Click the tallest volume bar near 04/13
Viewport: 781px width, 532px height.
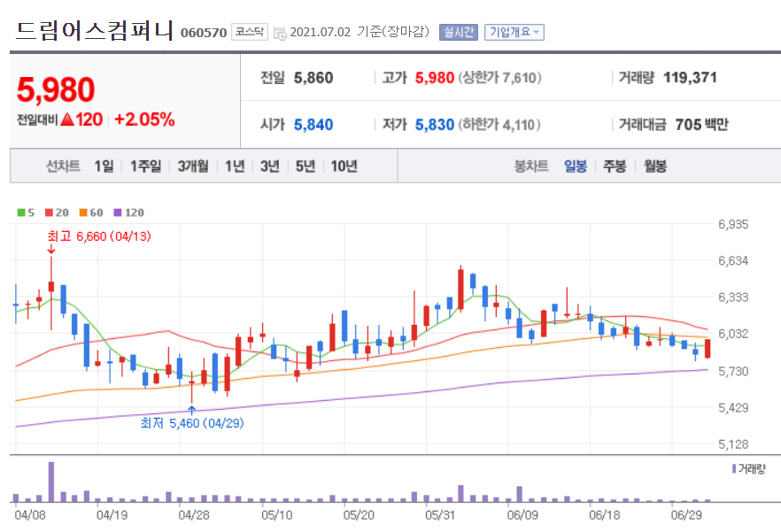point(51,482)
